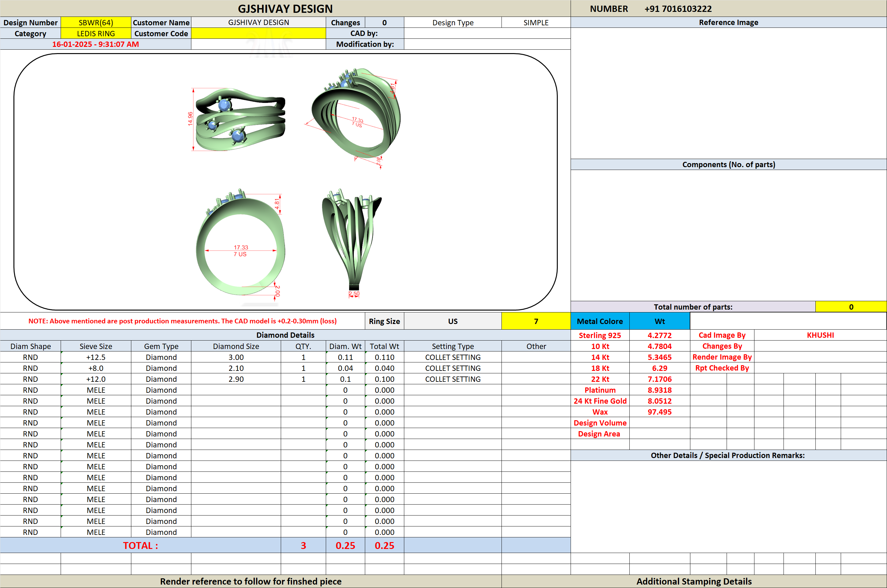Click the Rpt Checked By label
Screen dimensions: 887x588
722,368
